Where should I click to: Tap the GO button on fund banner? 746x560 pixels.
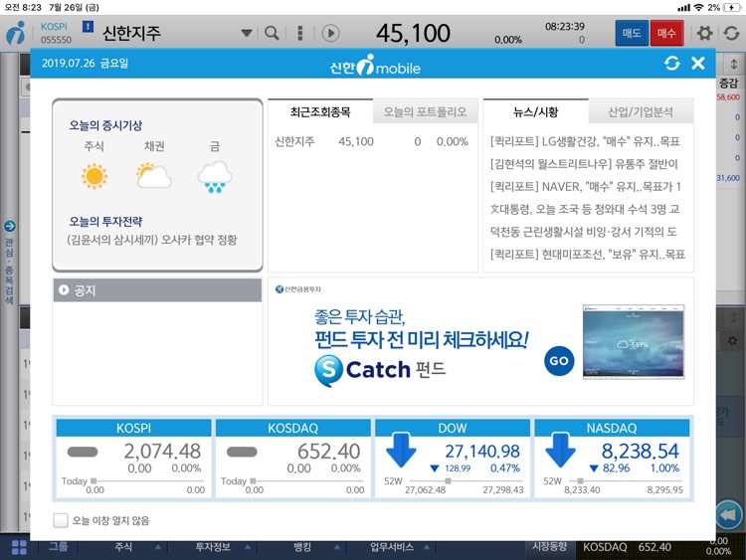click(559, 361)
